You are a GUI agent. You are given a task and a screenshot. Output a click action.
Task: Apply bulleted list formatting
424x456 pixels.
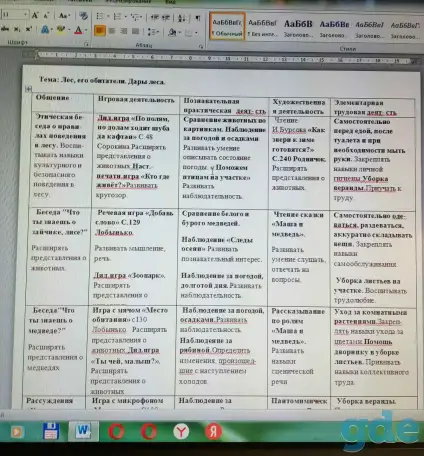101,16
